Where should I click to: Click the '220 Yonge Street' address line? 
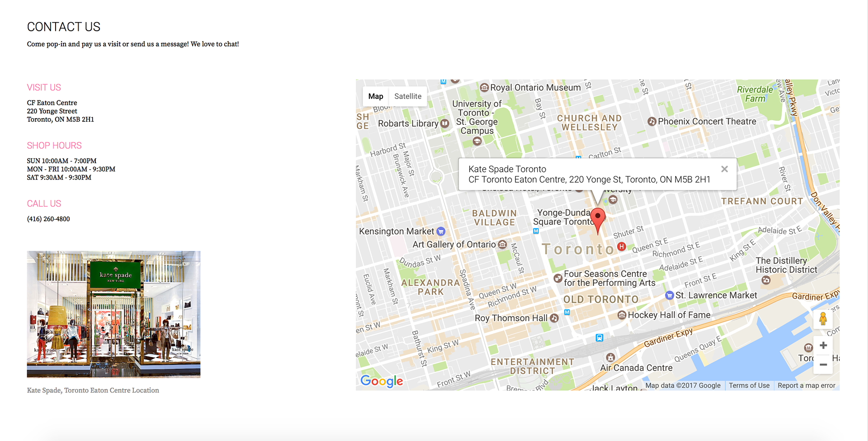(x=52, y=111)
